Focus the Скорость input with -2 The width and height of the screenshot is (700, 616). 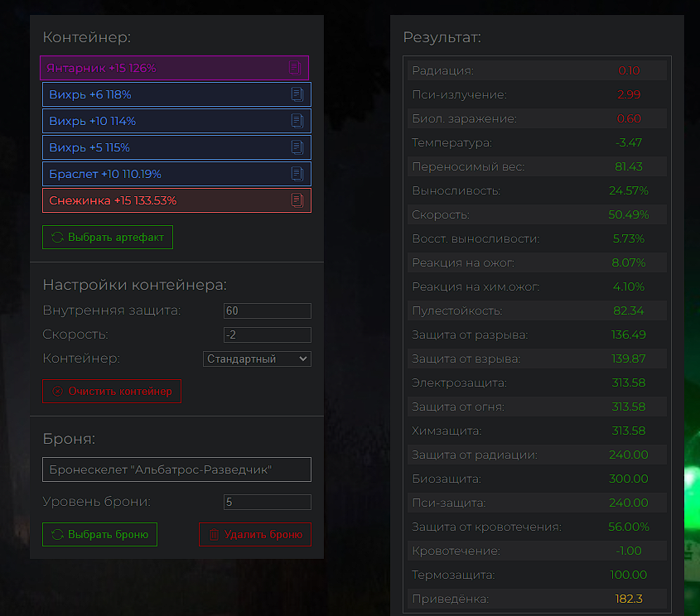pyautogui.click(x=268, y=334)
